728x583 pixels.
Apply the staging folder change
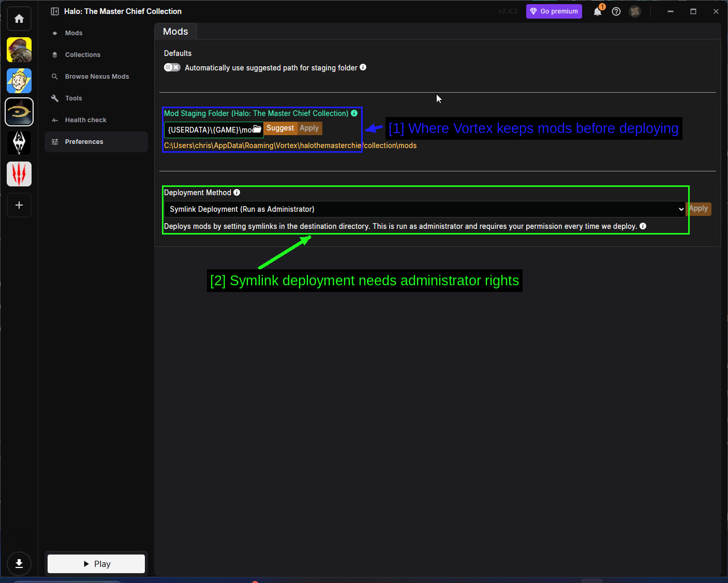[x=309, y=128]
